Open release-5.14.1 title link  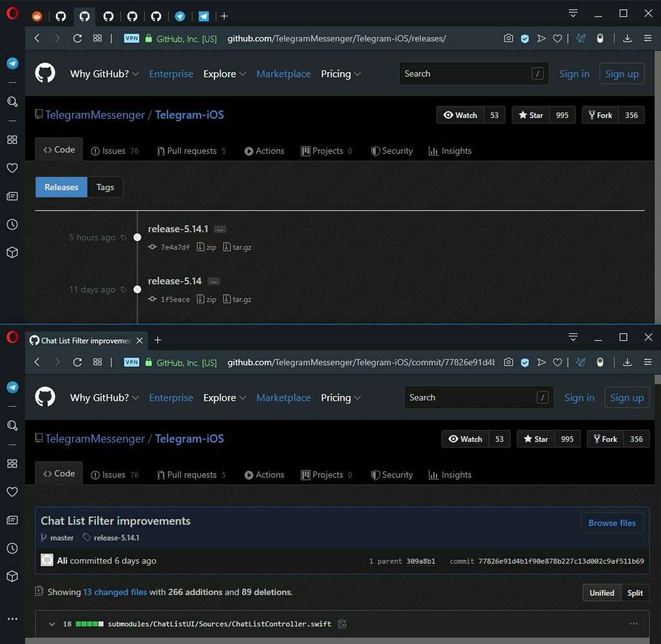click(178, 229)
